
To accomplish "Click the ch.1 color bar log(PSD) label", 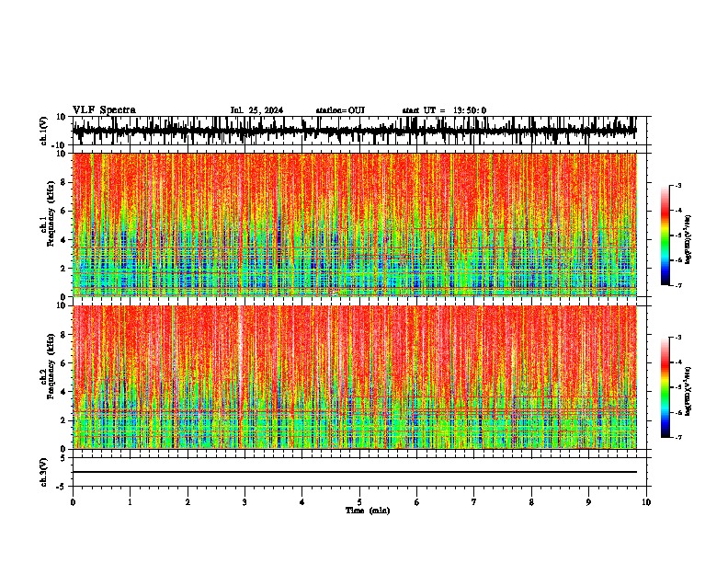I will pyautogui.click(x=688, y=240).
